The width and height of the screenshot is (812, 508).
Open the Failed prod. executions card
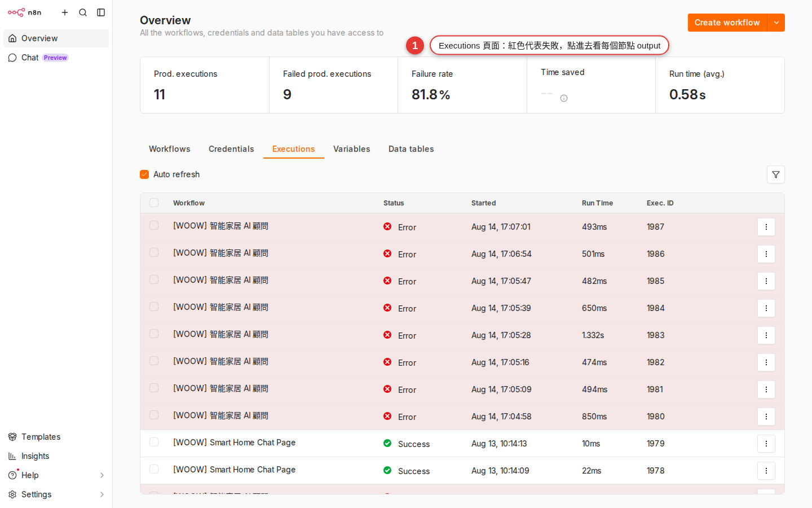pyautogui.click(x=334, y=85)
